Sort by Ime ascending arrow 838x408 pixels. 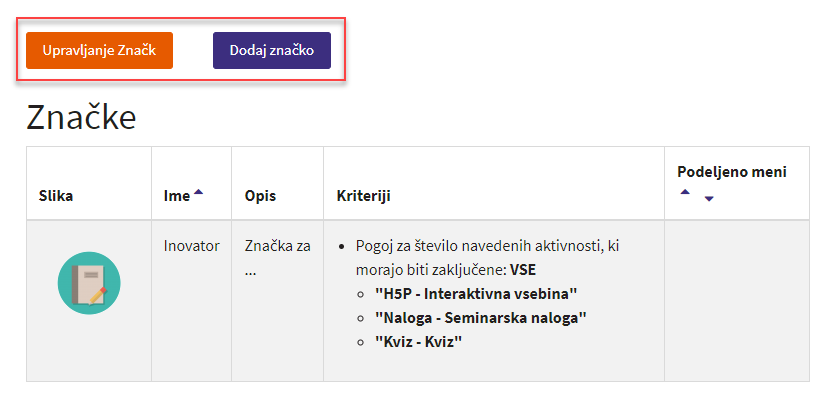pos(198,193)
